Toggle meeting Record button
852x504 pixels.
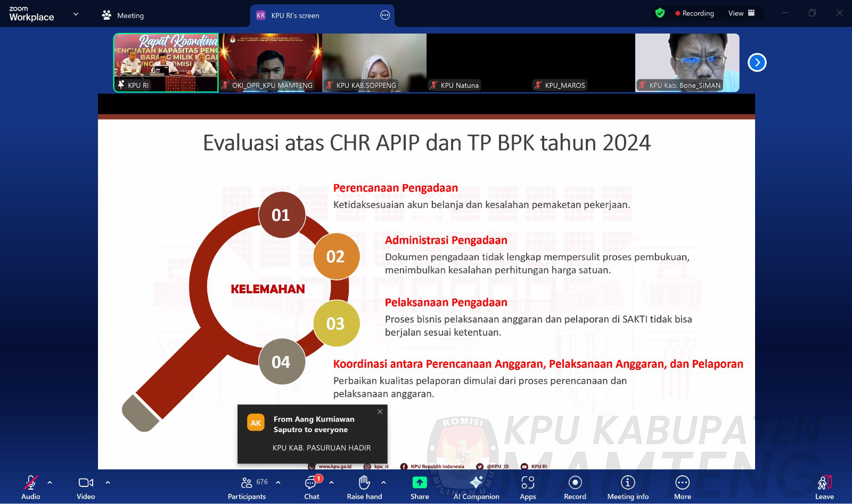(575, 488)
